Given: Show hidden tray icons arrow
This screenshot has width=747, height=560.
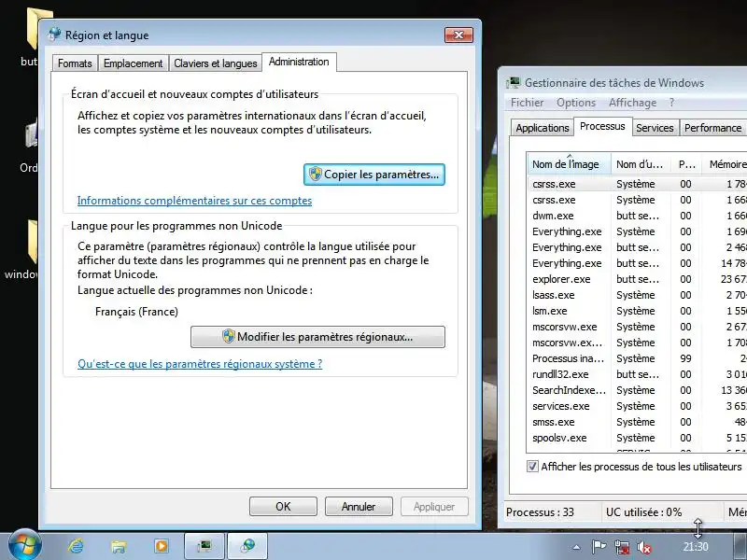Looking at the screenshot, I should [576, 547].
